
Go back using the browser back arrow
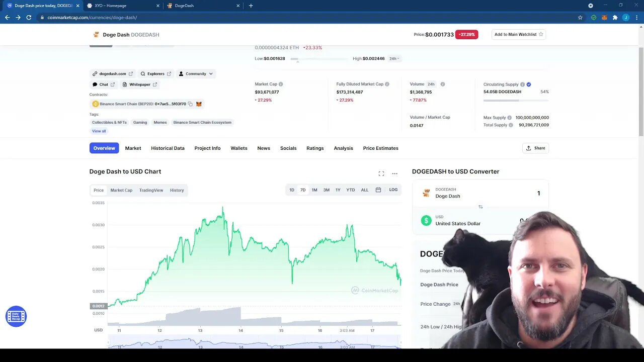pyautogui.click(x=7, y=17)
